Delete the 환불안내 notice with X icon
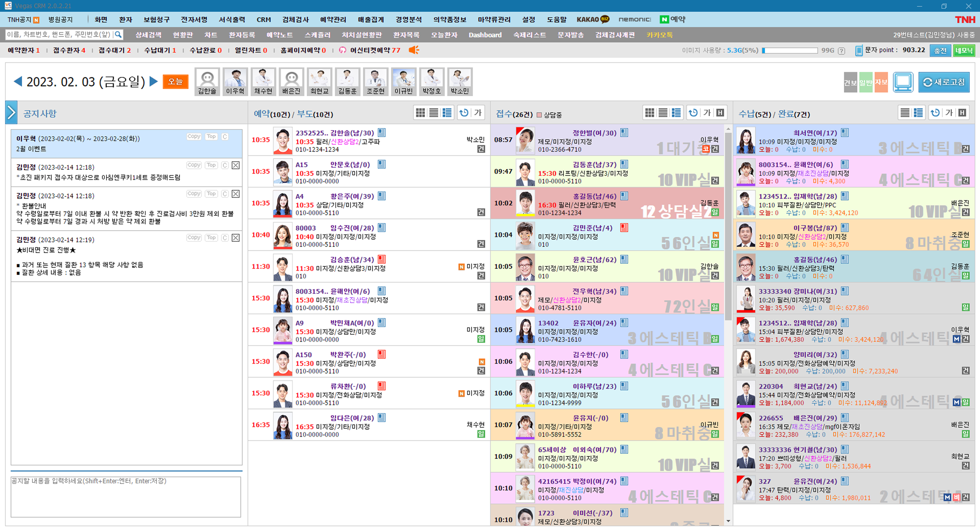The height and width of the screenshot is (531, 980). pyautogui.click(x=235, y=194)
